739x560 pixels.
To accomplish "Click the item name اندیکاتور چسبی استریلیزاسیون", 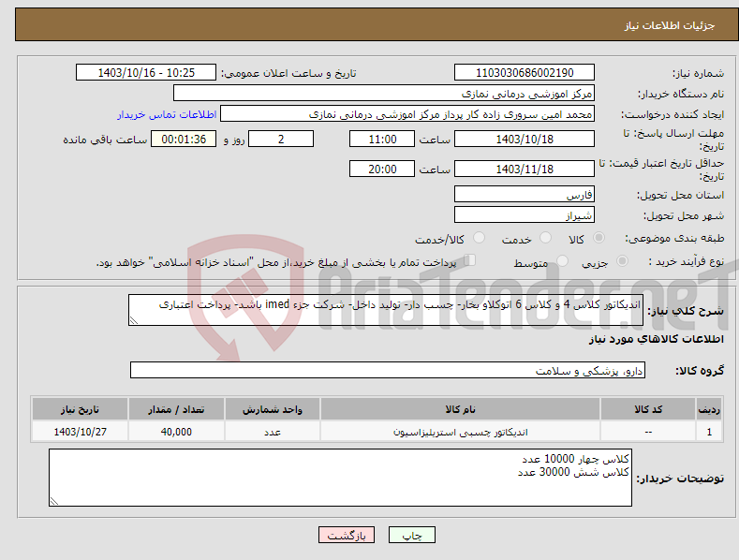I will coord(461,432).
